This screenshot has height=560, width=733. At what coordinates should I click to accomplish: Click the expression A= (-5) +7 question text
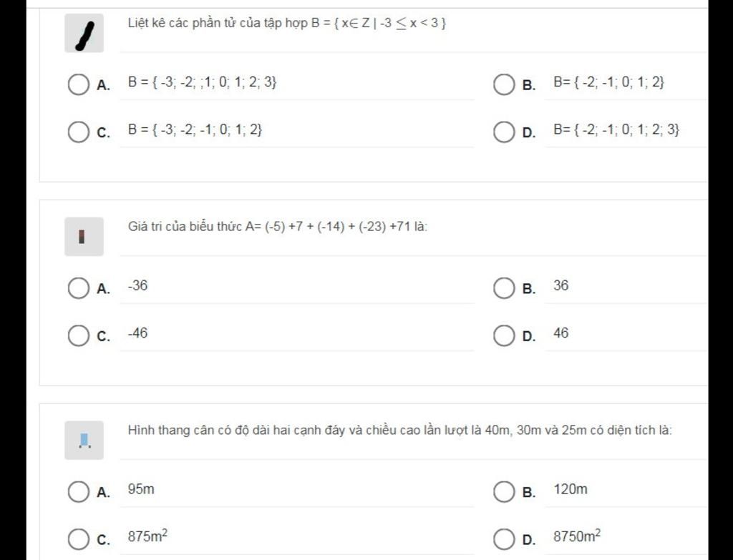click(278, 227)
